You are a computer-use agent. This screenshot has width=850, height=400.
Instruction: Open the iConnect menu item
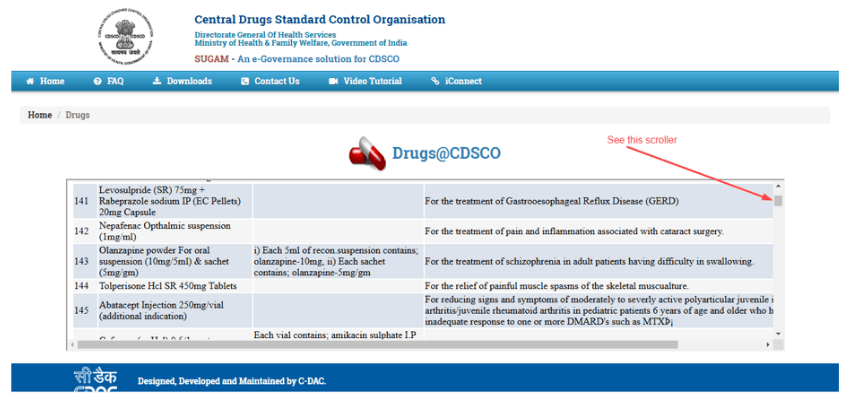tap(456, 81)
